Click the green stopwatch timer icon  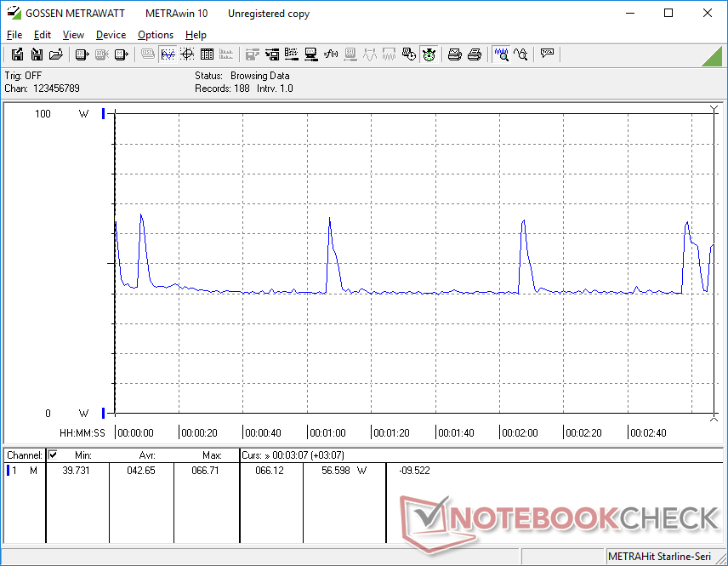(429, 54)
